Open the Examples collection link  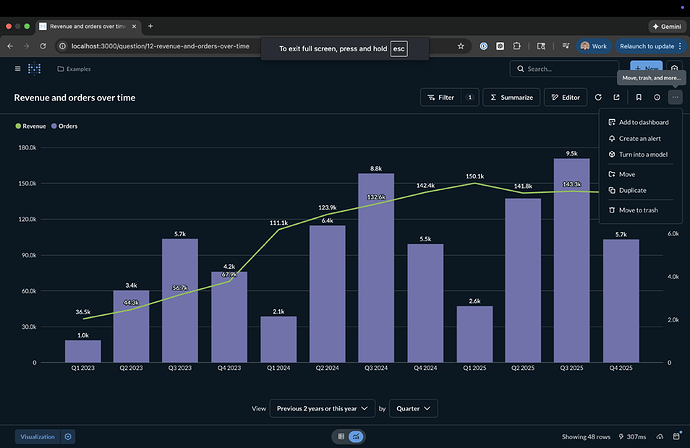(x=80, y=69)
